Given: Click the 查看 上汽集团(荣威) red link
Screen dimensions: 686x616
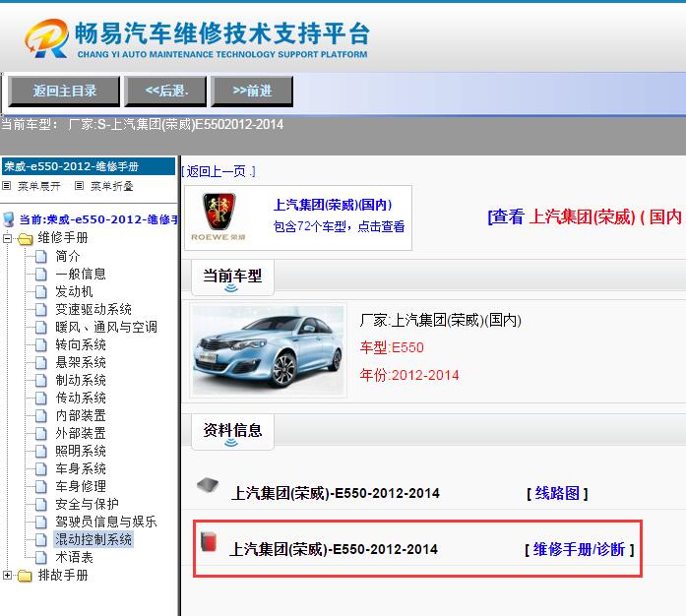Looking at the screenshot, I should 587,216.
